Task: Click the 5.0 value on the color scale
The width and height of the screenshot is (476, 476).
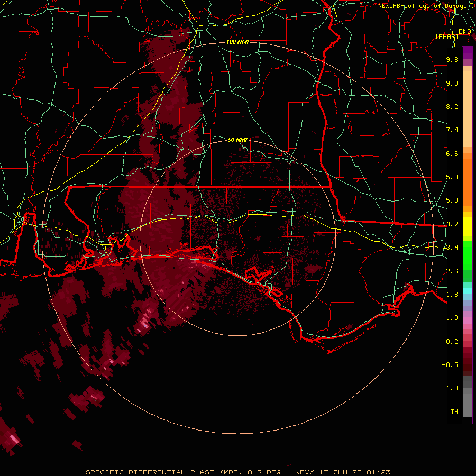Action: click(x=452, y=200)
